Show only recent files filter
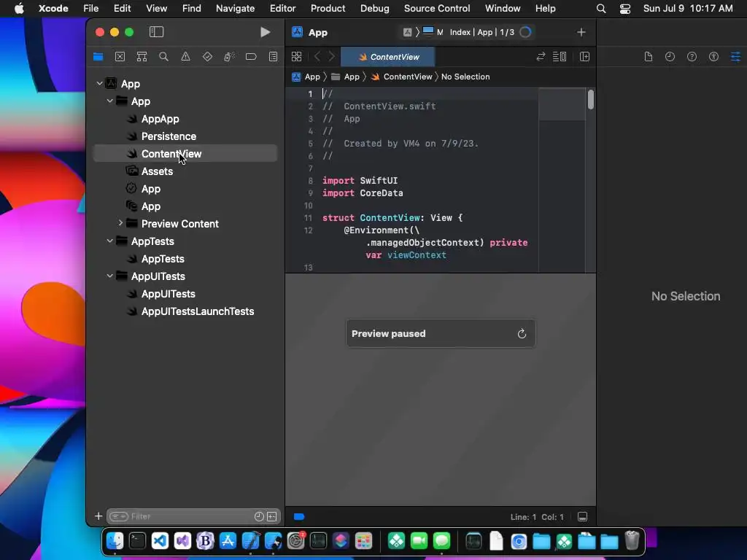This screenshot has width=747, height=560. point(259,516)
